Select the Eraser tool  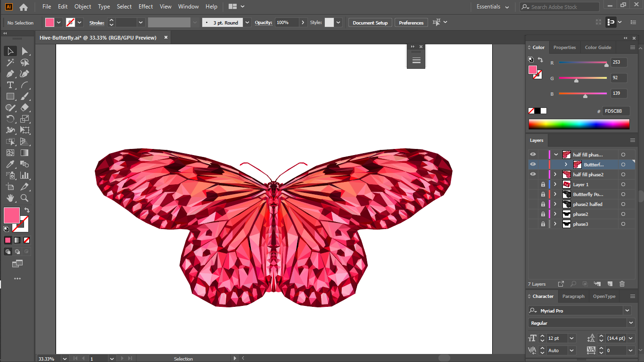25,107
